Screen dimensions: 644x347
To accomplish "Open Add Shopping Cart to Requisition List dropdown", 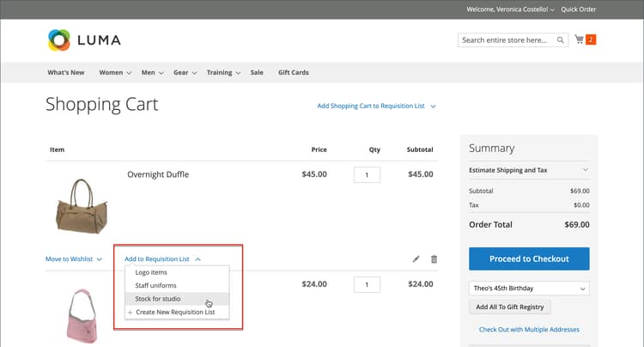I will [376, 106].
